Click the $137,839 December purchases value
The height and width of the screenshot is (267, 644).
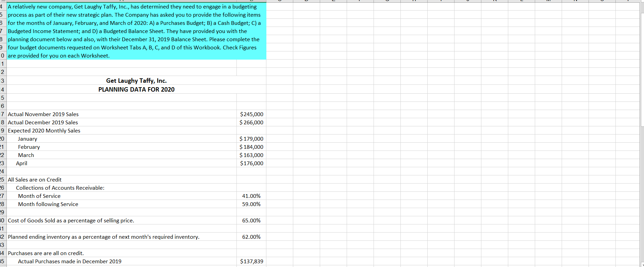(251, 261)
